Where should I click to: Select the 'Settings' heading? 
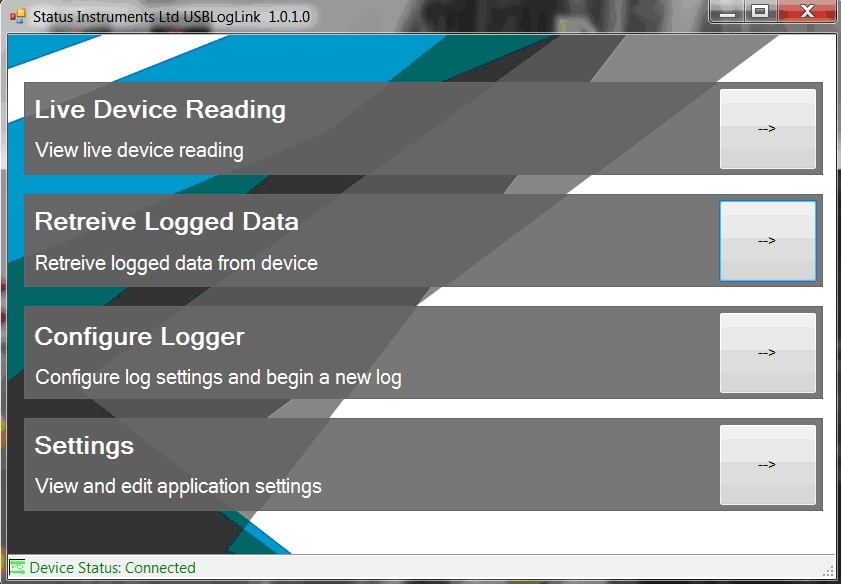84,445
